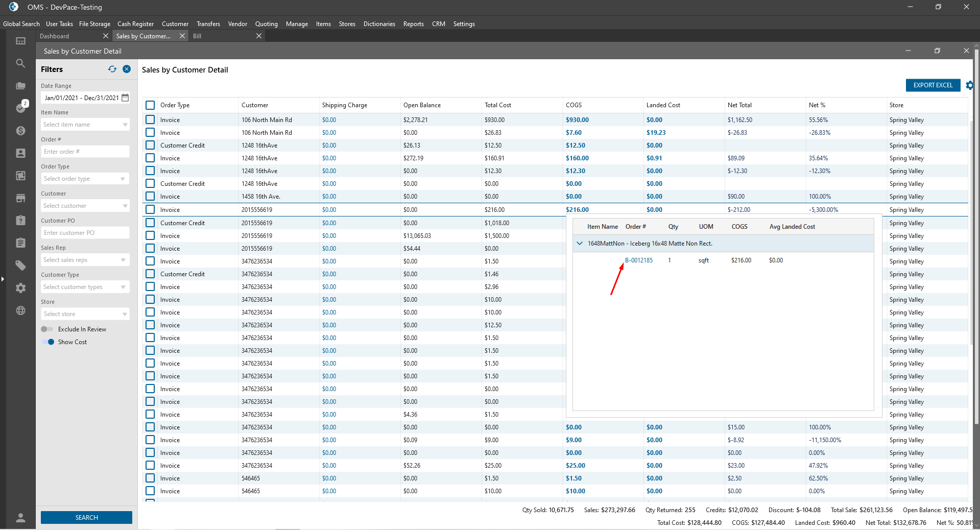Open report settings gear beside Export Excel
Image resolution: width=980 pixels, height=530 pixels.
969,85
